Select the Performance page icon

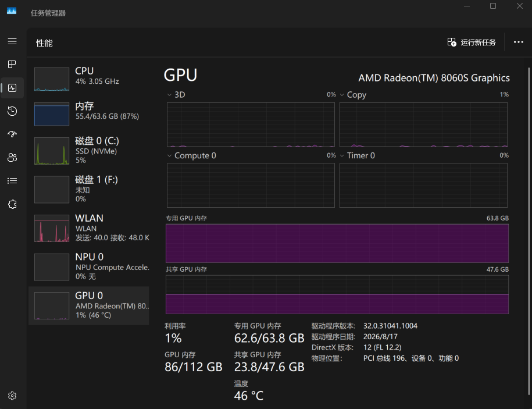pyautogui.click(x=12, y=88)
